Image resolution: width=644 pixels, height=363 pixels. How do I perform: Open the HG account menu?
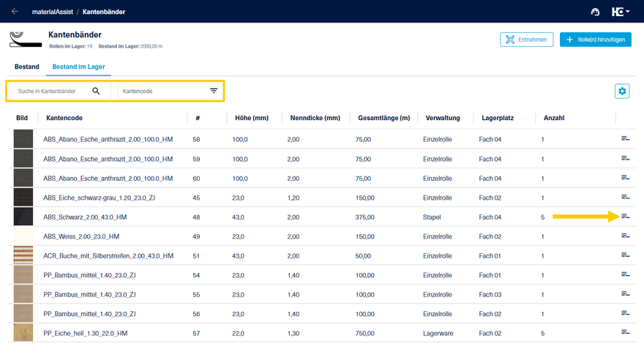(x=621, y=12)
